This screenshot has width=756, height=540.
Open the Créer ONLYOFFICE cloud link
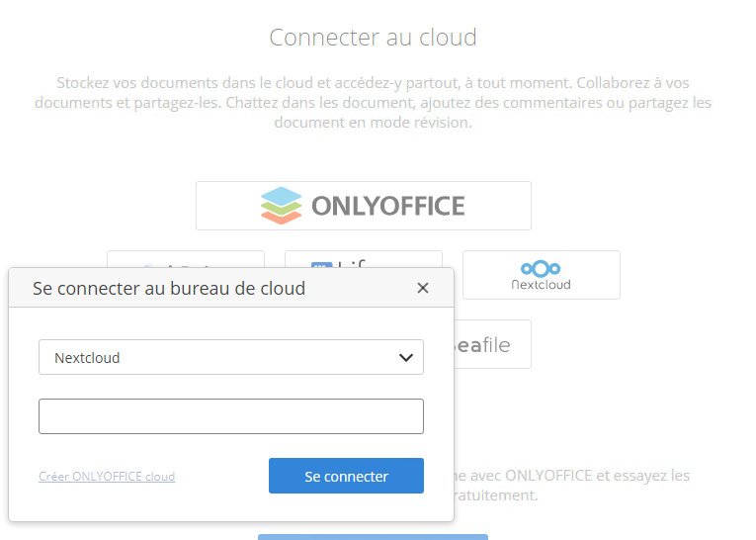point(107,477)
